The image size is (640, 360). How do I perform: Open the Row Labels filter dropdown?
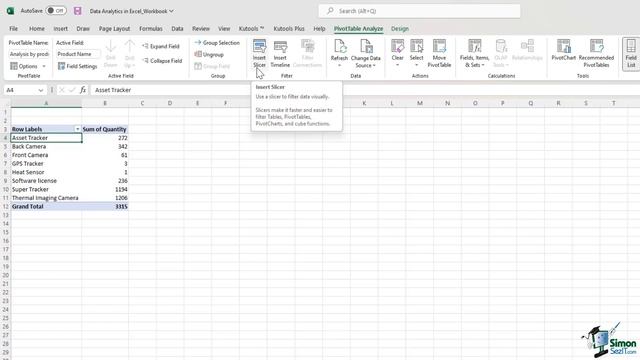tap(77, 129)
